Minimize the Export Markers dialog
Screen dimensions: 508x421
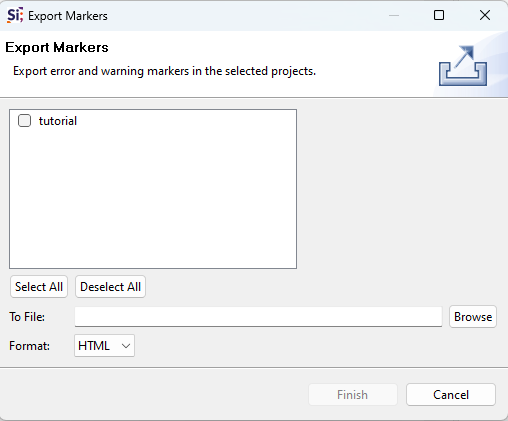tap(394, 15)
